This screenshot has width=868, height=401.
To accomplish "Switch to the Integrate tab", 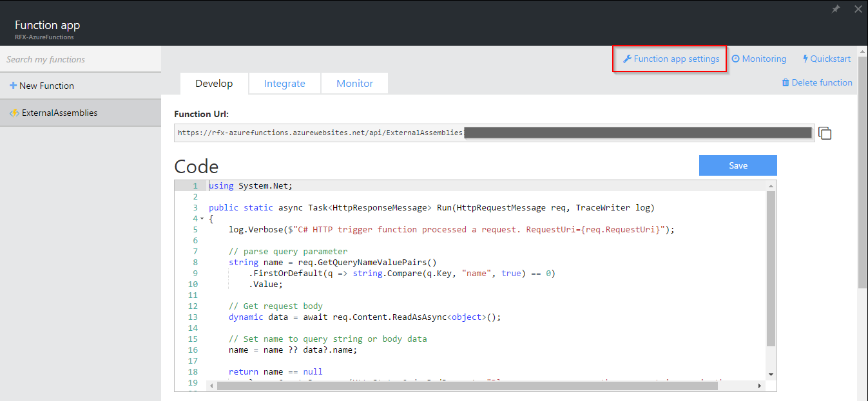I will 284,84.
